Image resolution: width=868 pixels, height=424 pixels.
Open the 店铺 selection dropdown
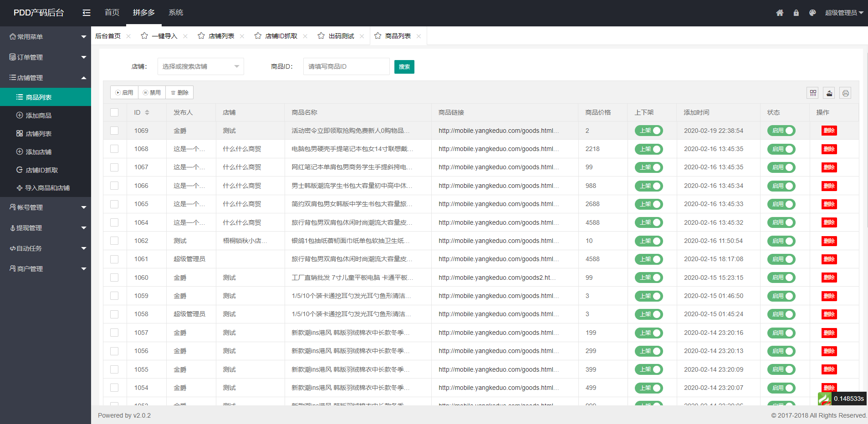click(200, 66)
